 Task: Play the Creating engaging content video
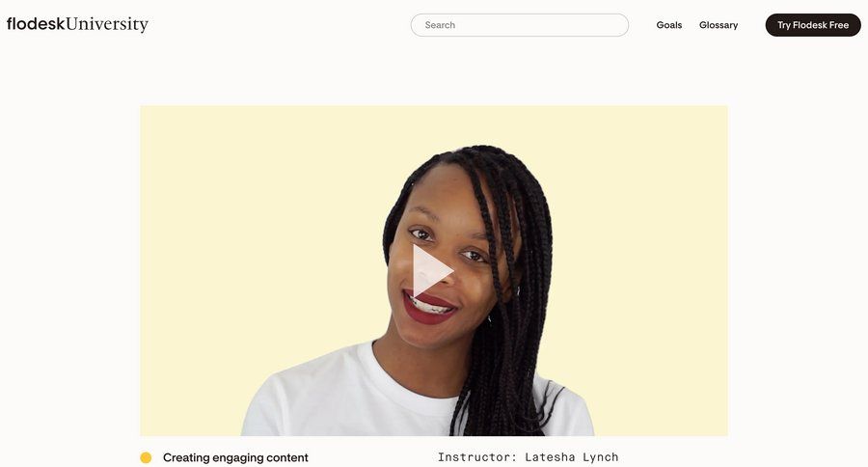coord(433,271)
